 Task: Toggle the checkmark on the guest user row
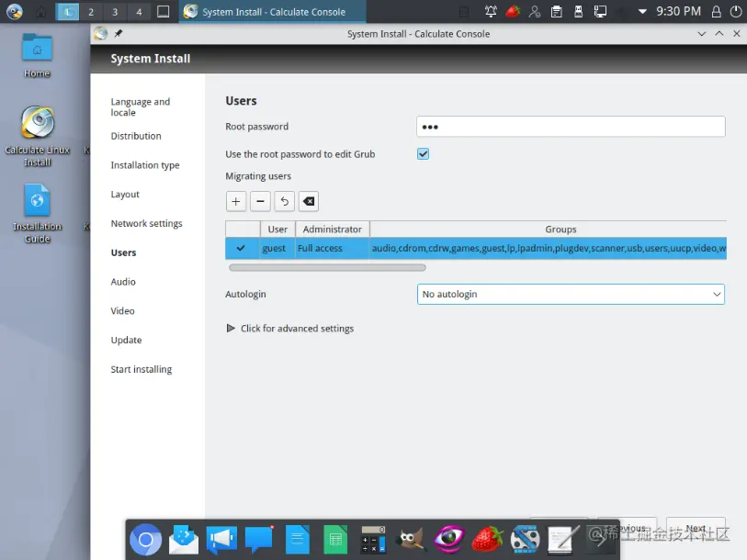coord(241,248)
